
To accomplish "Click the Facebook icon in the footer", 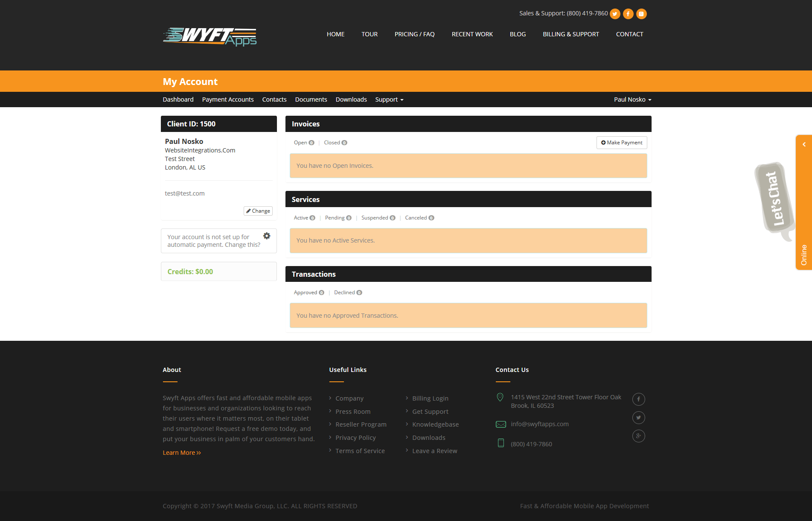I will pyautogui.click(x=638, y=399).
